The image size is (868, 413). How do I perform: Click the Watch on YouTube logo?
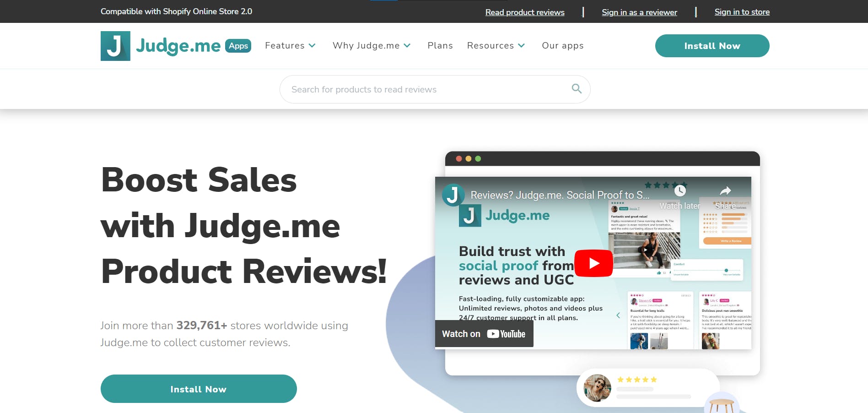coord(506,334)
